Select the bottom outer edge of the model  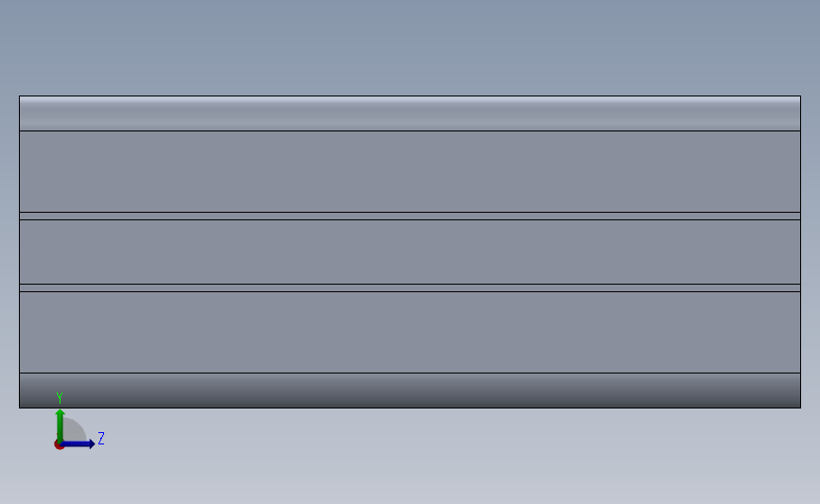point(410,408)
